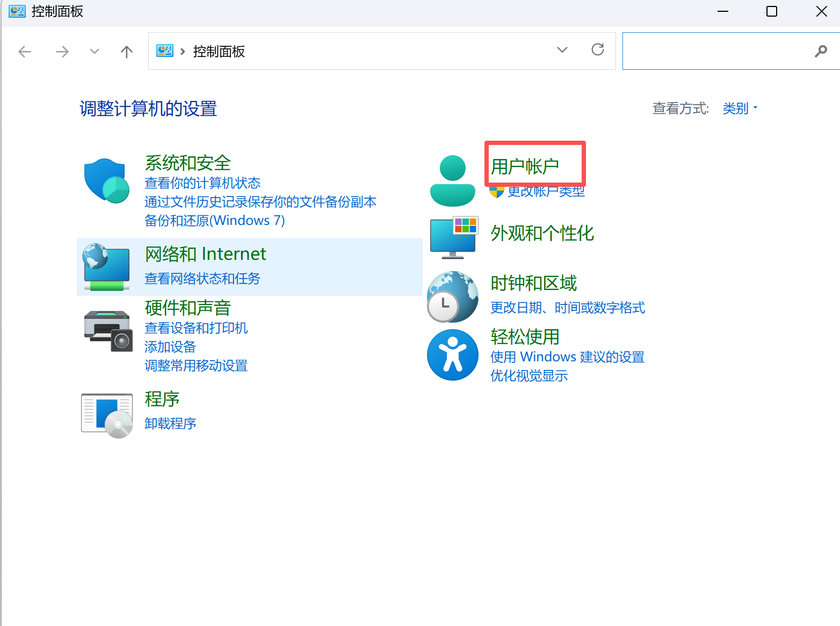The width and height of the screenshot is (840, 626).
Task: Expand the recent locations chevron beside navigation arrows
Action: tap(94, 52)
